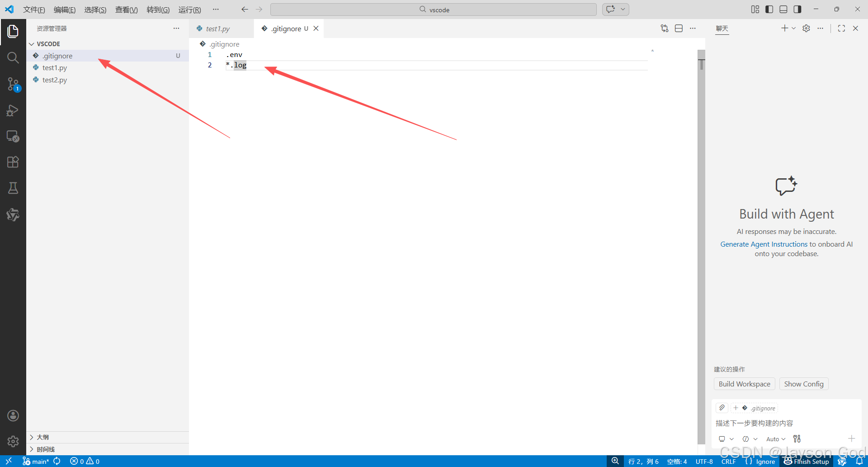Open the 编辑(E) menu
This screenshot has height=467, width=868.
65,10
